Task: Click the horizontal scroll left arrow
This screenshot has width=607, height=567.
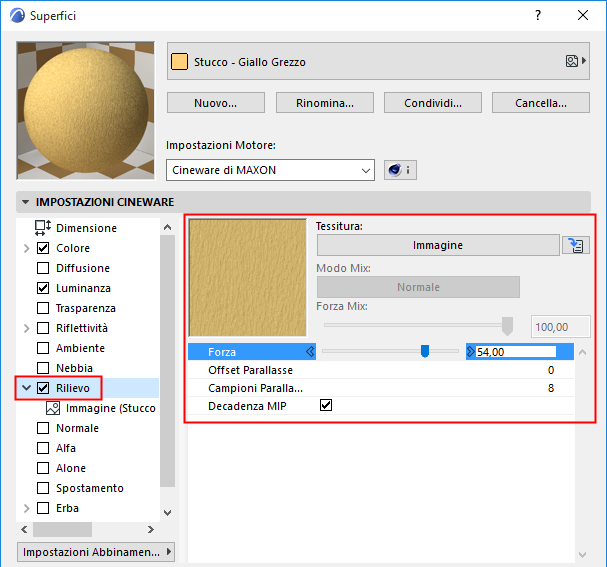Action: (x=24, y=529)
